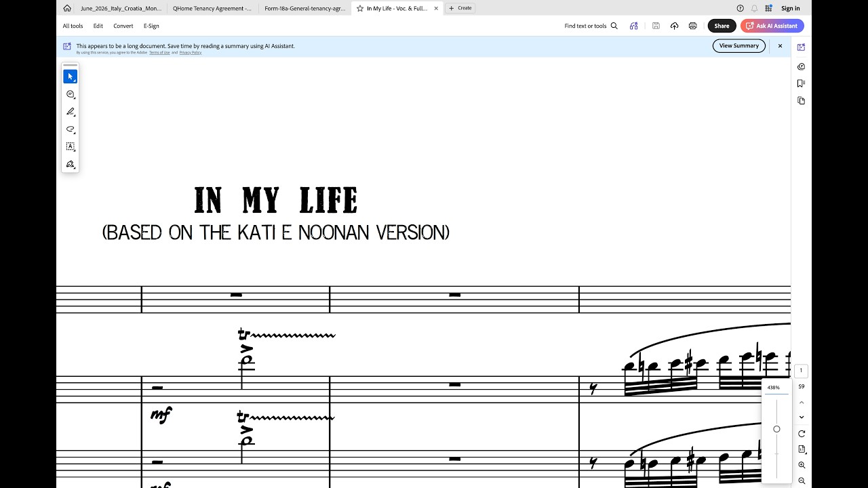Open the All tools menu
The height and width of the screenshot is (488, 868).
[73, 26]
